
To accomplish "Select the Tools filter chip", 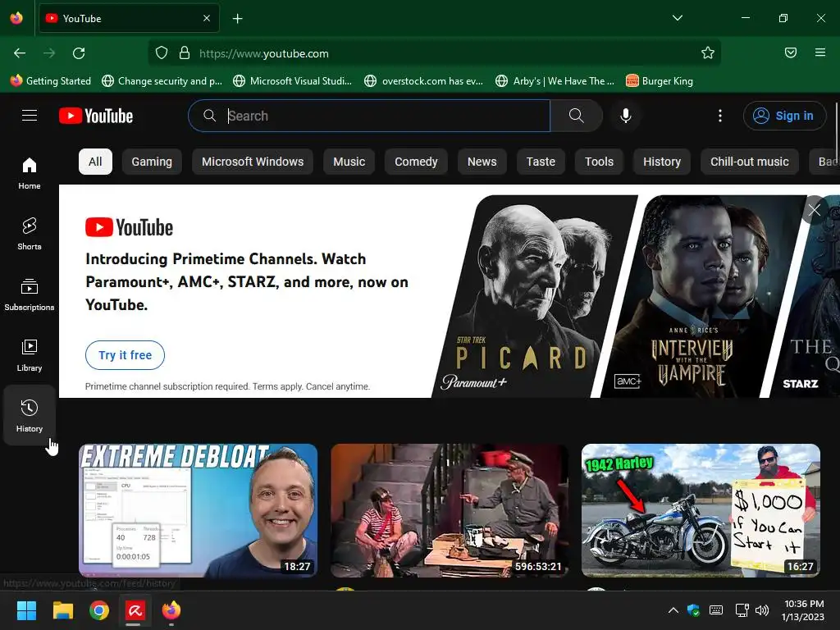I will point(599,162).
